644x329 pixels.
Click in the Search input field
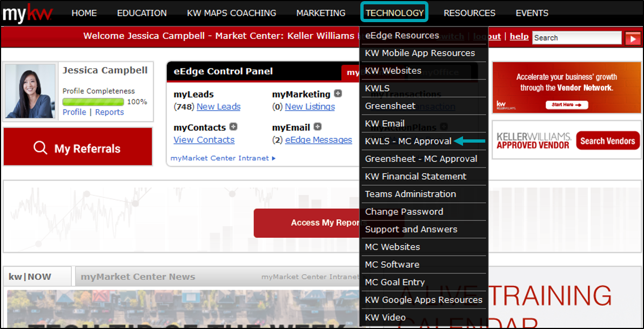tap(577, 38)
